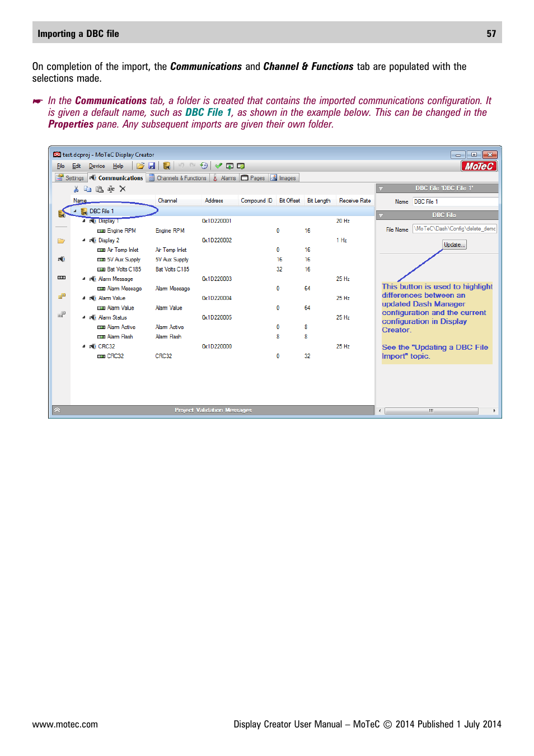
Task: Click the yellow sidebar node icon
Action: pos(62,296)
